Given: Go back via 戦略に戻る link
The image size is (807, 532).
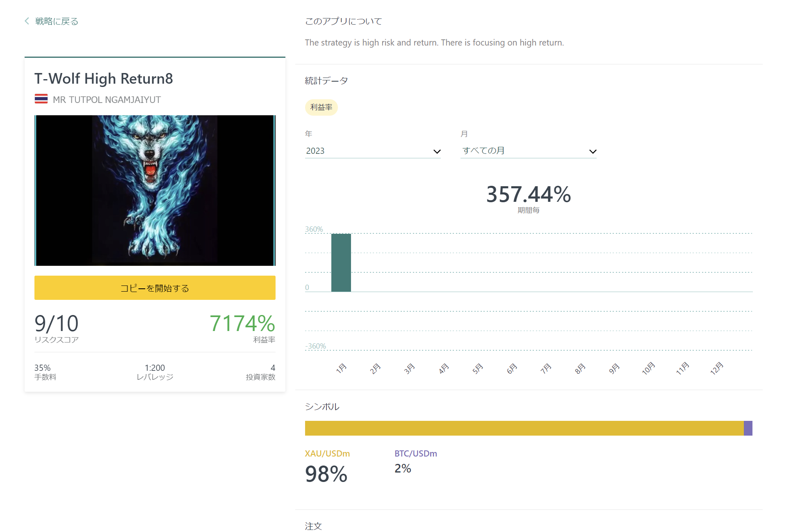Looking at the screenshot, I should [57, 21].
